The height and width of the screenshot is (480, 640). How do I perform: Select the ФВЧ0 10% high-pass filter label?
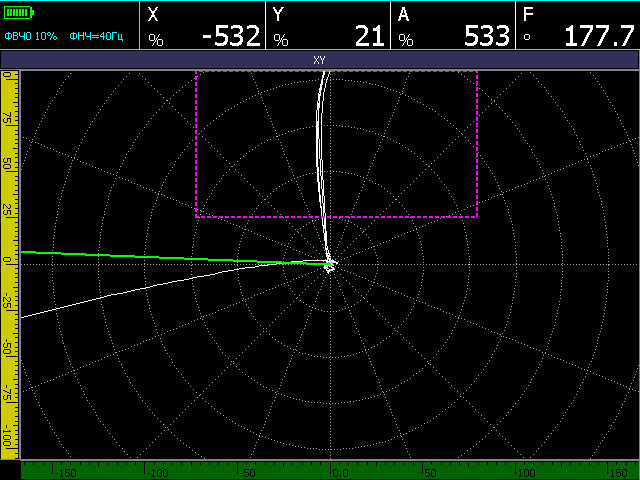click(31, 36)
